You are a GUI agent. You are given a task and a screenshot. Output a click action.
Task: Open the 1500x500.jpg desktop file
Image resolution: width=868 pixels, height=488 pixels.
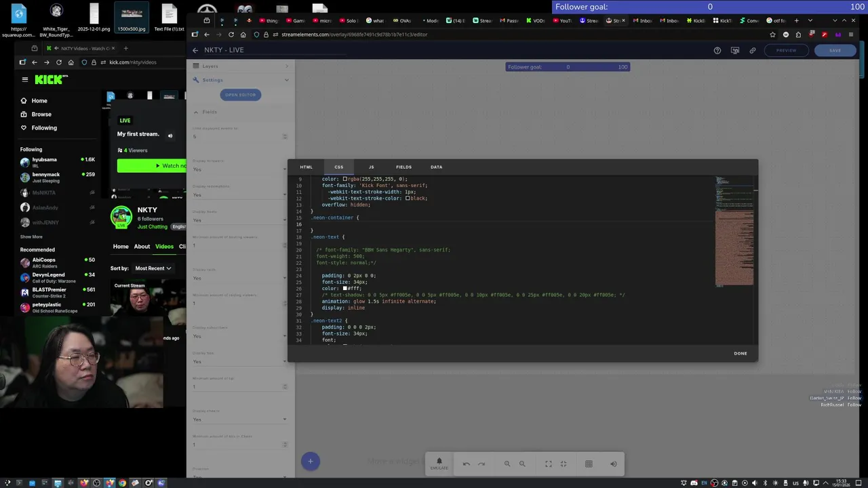coord(131,19)
